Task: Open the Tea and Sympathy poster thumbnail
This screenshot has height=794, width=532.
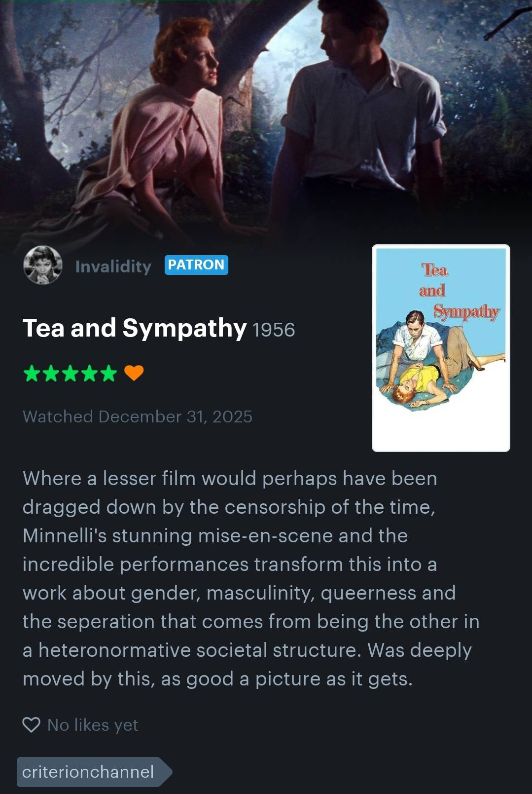Action: click(441, 348)
